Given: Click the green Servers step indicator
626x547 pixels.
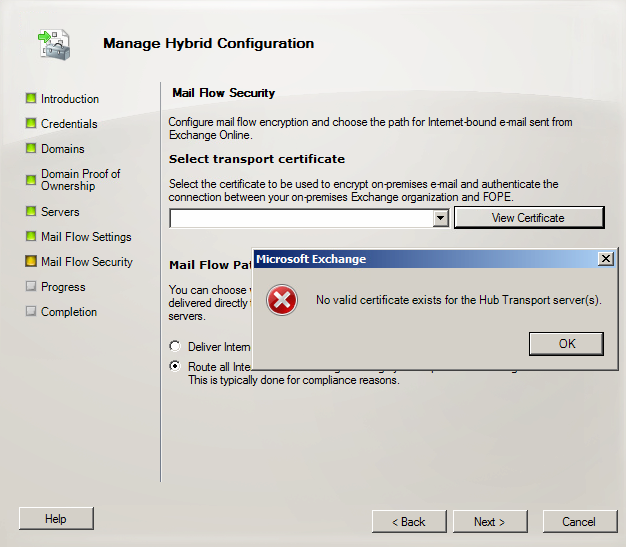Looking at the screenshot, I should click(31, 211).
